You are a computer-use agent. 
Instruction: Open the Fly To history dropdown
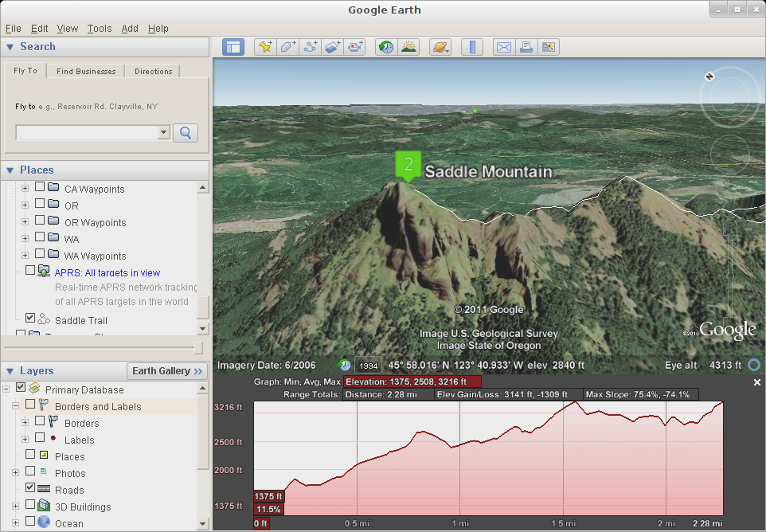click(164, 132)
